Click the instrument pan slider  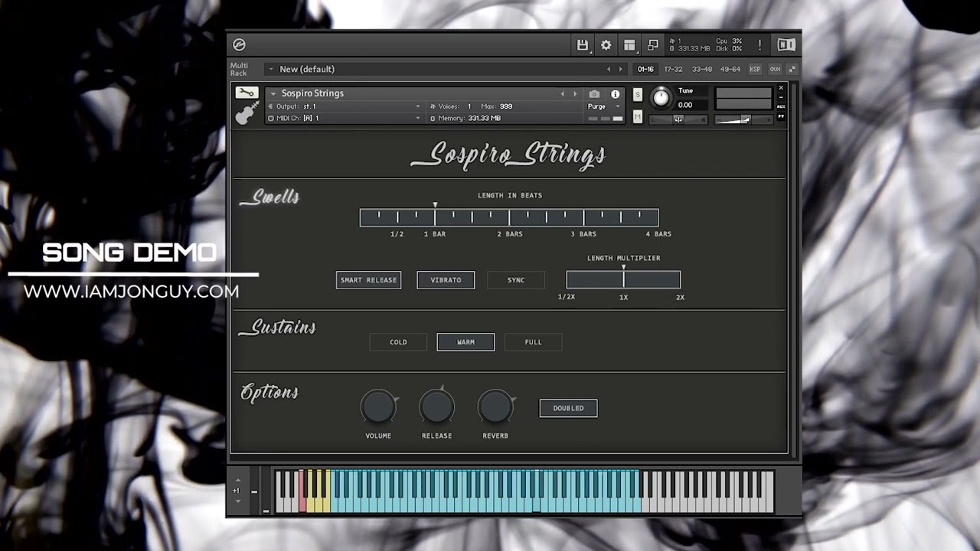coord(678,119)
